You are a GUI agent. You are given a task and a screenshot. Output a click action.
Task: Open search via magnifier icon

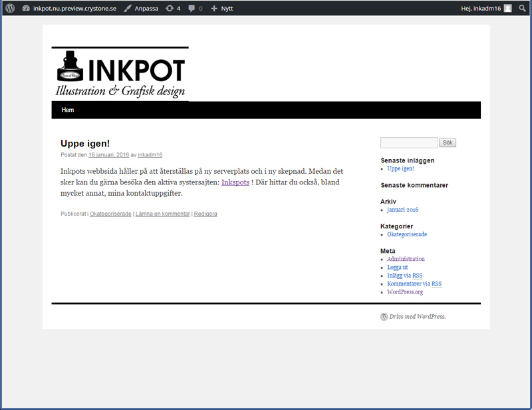click(522, 8)
